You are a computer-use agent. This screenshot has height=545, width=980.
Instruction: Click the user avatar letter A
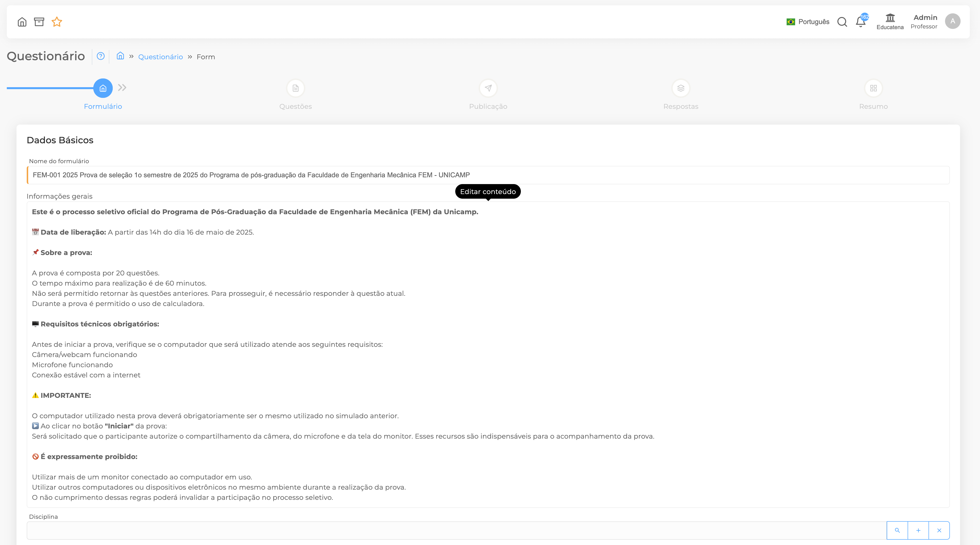[x=952, y=21]
